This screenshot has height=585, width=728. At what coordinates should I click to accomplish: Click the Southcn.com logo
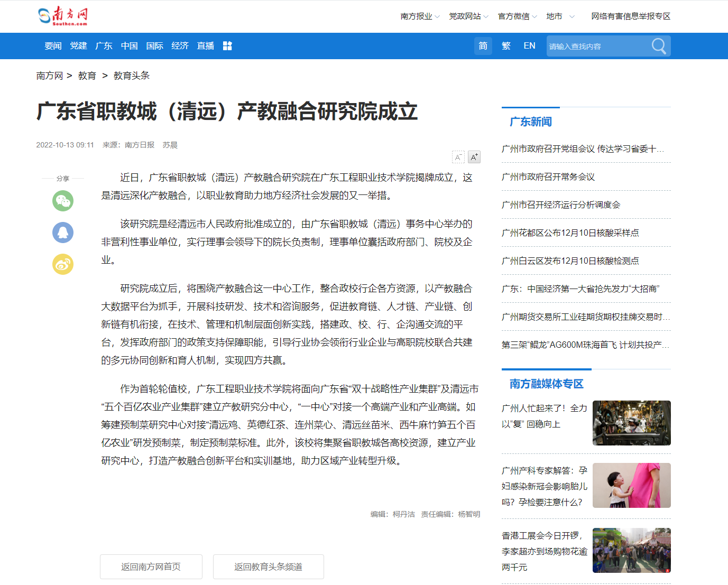click(62, 16)
